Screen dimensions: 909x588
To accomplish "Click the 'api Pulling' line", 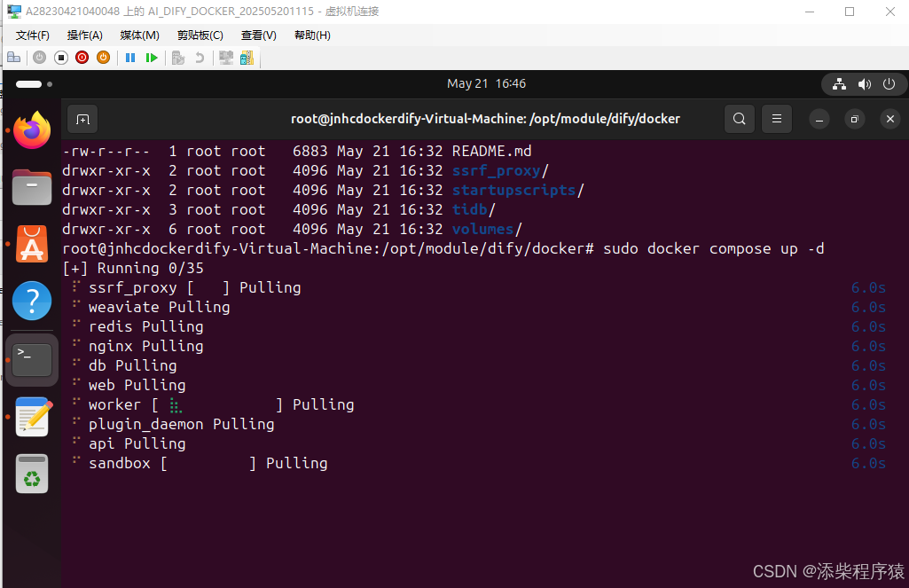I will click(137, 443).
